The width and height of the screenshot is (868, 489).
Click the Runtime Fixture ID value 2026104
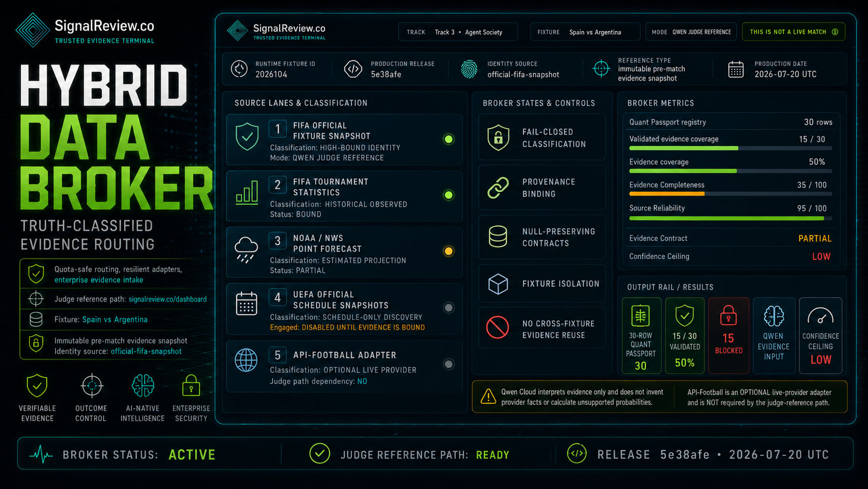(272, 74)
